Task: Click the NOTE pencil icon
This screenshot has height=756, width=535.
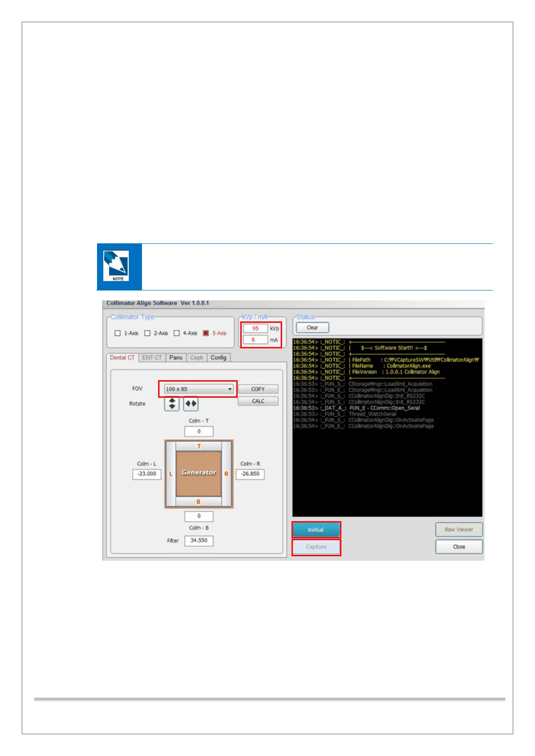Action: pos(116,266)
